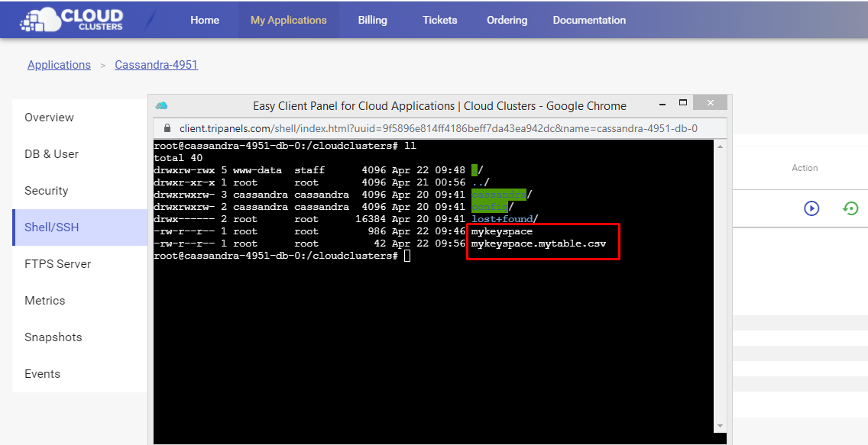The width and height of the screenshot is (868, 445).
Task: Open Snapshots in the sidebar
Action: pyautogui.click(x=79, y=337)
